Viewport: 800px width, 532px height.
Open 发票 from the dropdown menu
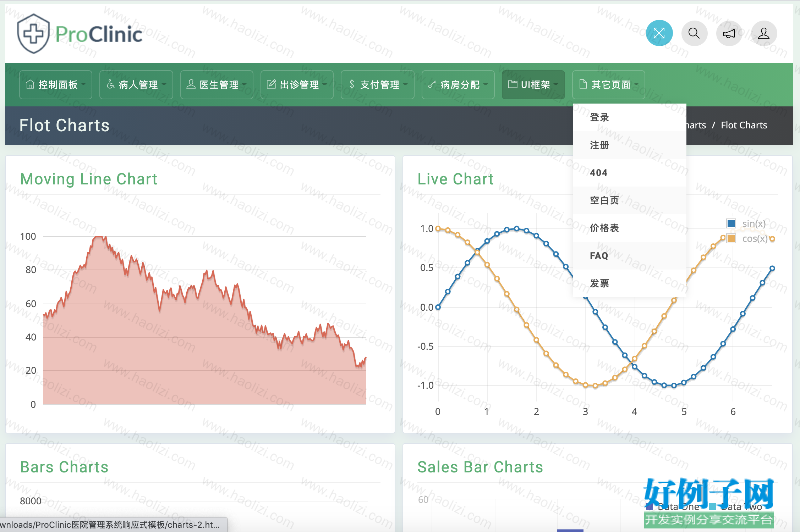pos(629,283)
